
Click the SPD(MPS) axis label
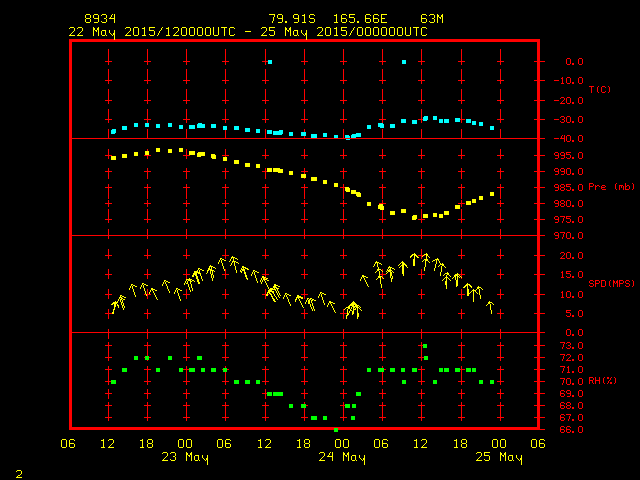(x=611, y=283)
